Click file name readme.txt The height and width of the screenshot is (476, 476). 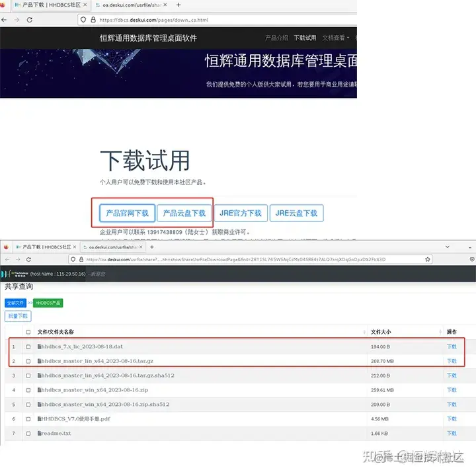pos(56,434)
